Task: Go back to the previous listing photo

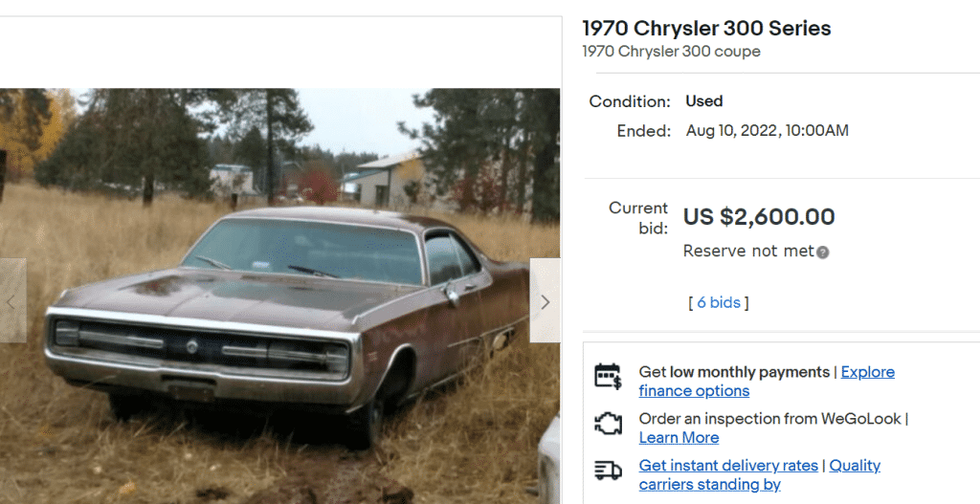Action: tap(11, 301)
